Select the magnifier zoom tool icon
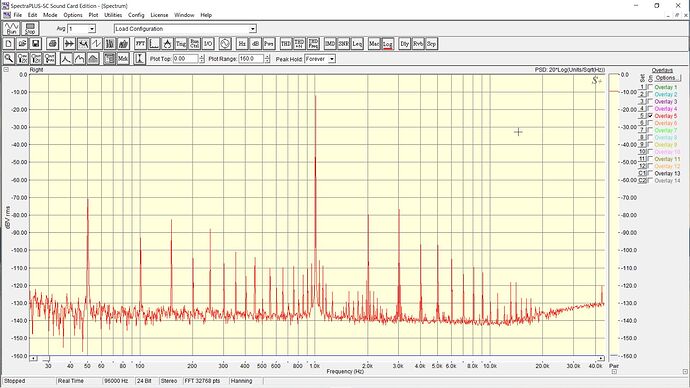690x388 pixels. pyautogui.click(x=9, y=59)
